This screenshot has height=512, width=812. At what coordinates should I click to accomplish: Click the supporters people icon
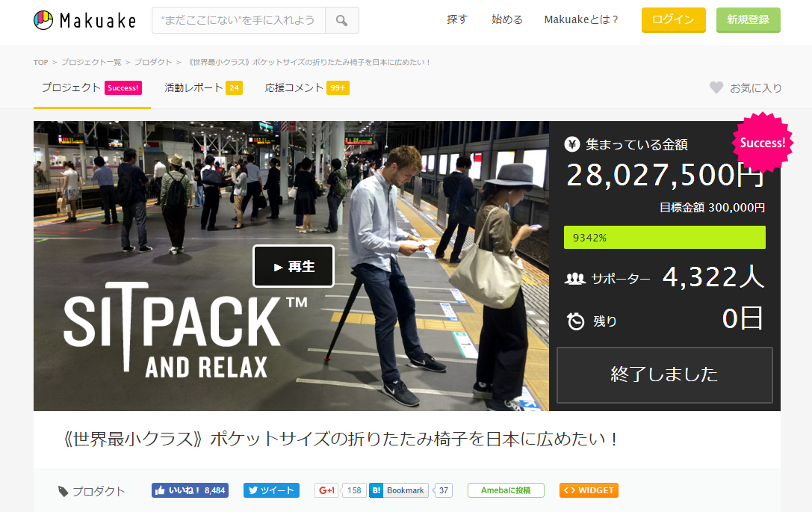(574, 279)
